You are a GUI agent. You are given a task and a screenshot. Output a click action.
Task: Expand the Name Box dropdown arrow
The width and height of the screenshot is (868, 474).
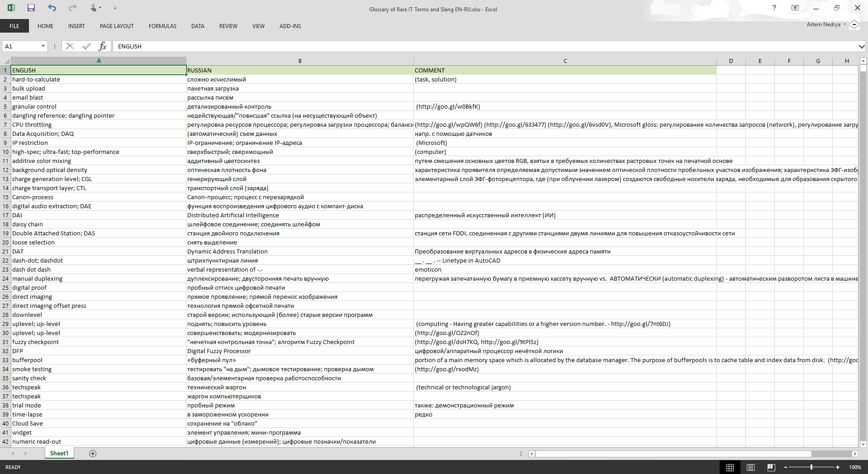click(x=43, y=46)
